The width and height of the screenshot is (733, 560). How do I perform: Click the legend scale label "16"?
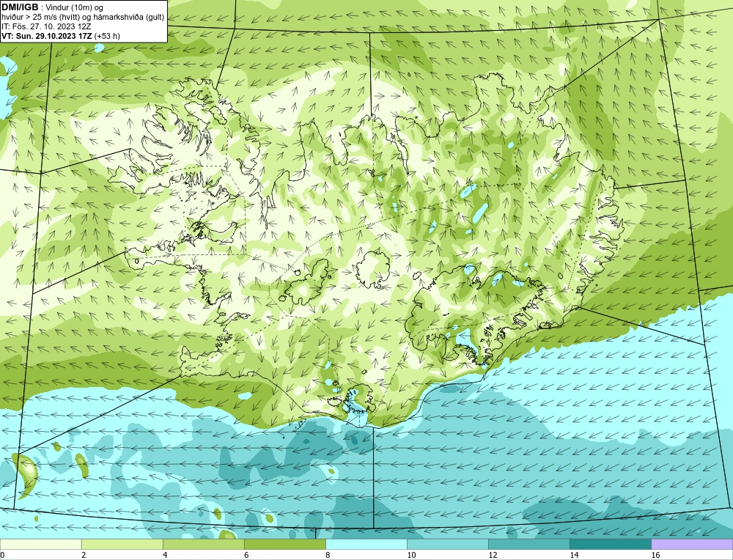(655, 555)
